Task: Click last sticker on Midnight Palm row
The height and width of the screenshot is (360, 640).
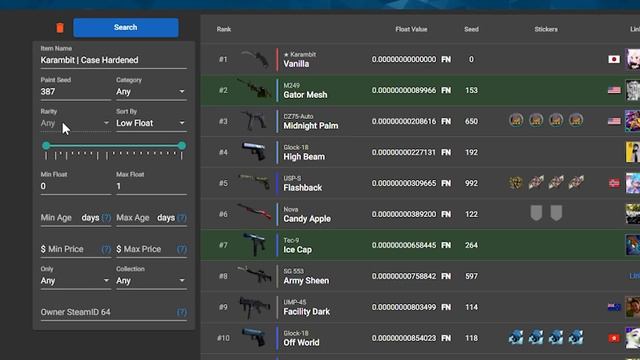Action: (576, 120)
